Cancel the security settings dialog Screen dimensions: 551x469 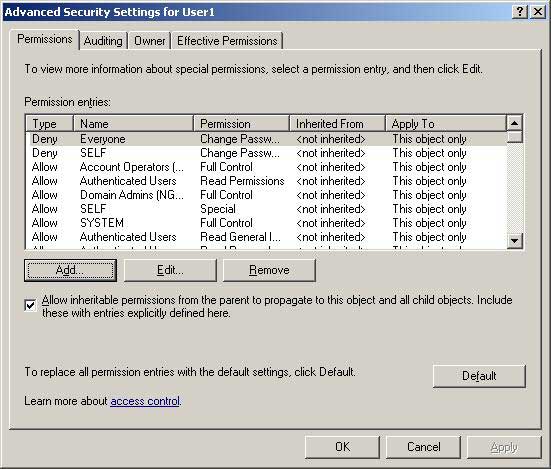[x=423, y=447]
